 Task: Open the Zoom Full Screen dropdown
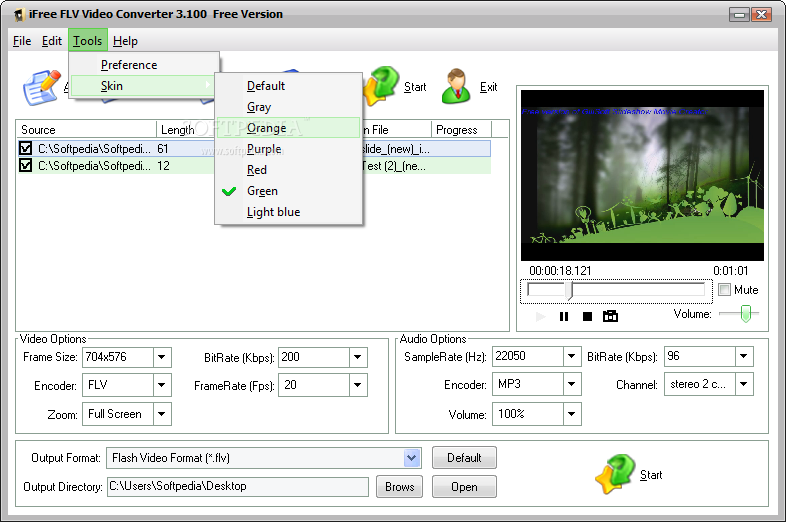point(162,414)
